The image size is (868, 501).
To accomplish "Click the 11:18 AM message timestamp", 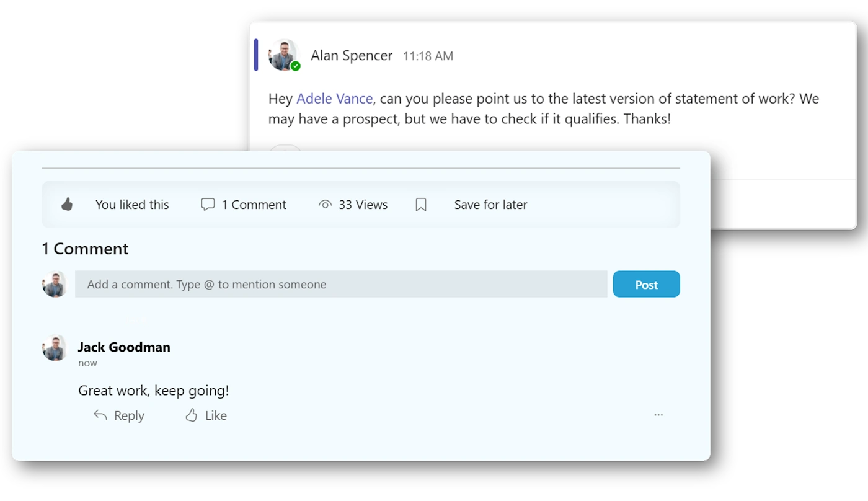I will (428, 56).
